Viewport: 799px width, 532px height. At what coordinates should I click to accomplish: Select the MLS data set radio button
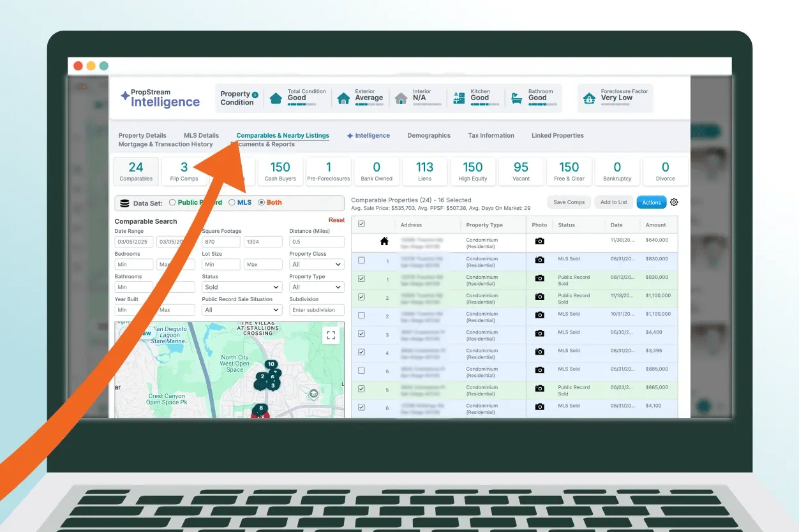(232, 203)
